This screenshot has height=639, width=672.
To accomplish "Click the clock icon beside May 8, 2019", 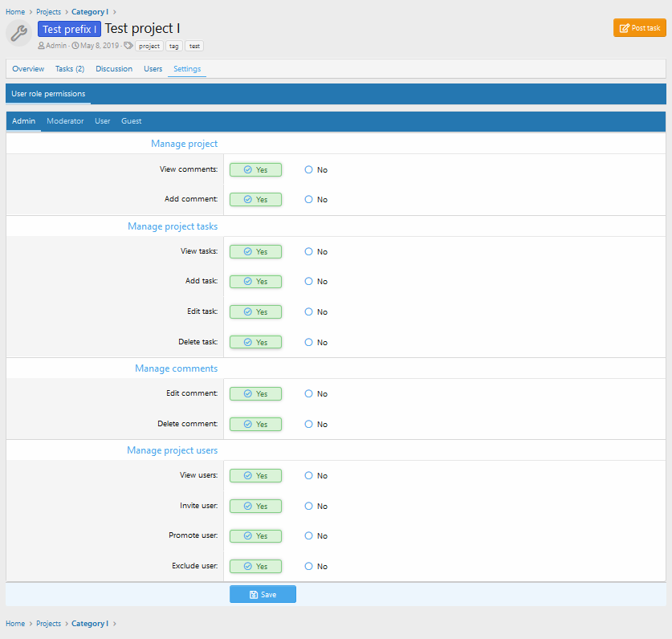I will pos(75,46).
